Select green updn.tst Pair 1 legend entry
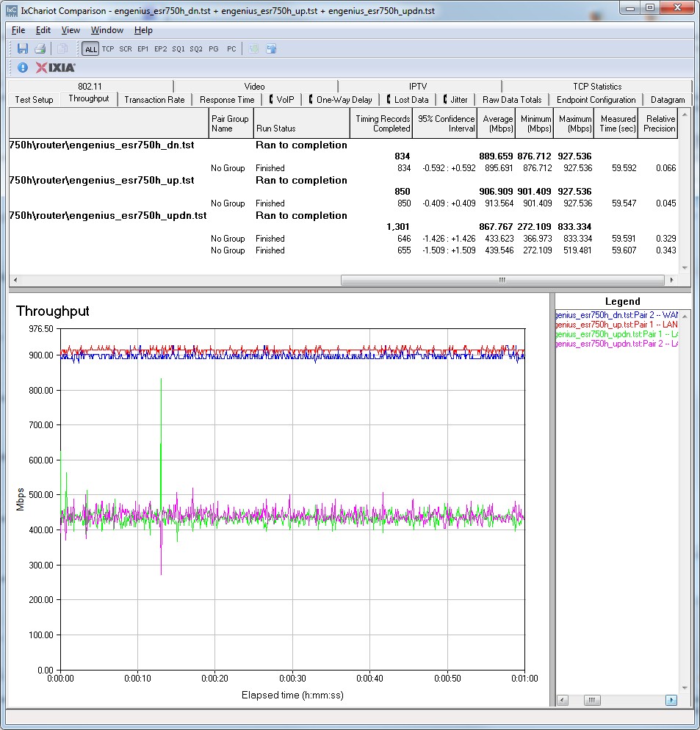This screenshot has width=700, height=730. 617,334
